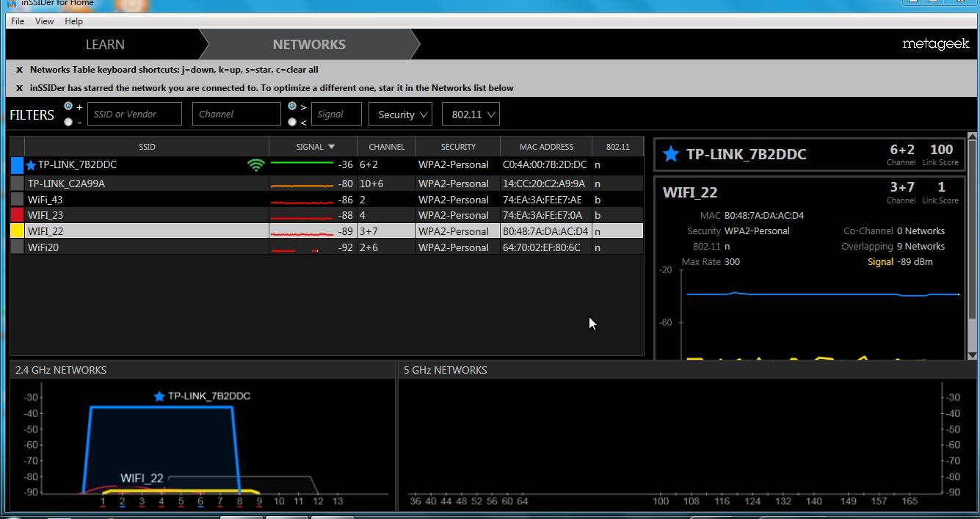Open the File menu

click(18, 21)
